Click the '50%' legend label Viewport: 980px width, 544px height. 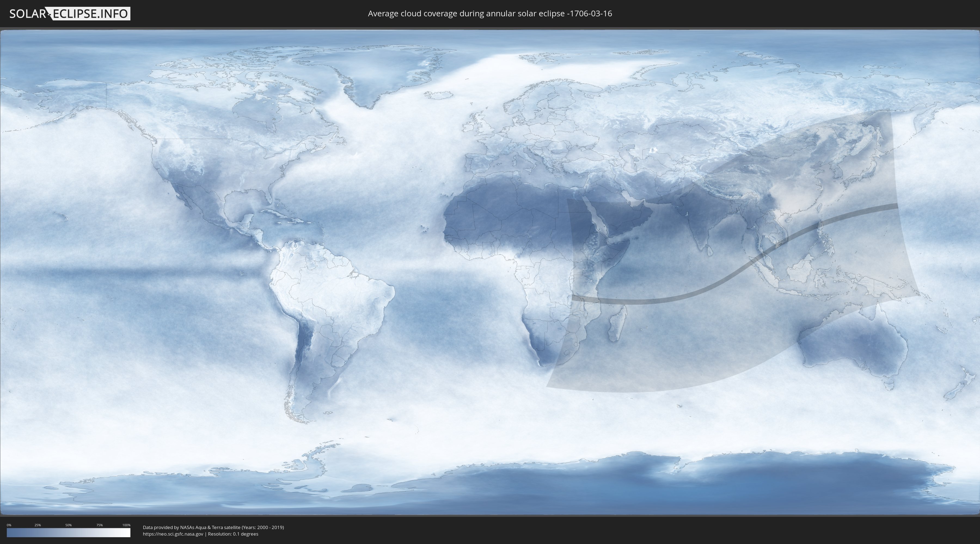69,525
